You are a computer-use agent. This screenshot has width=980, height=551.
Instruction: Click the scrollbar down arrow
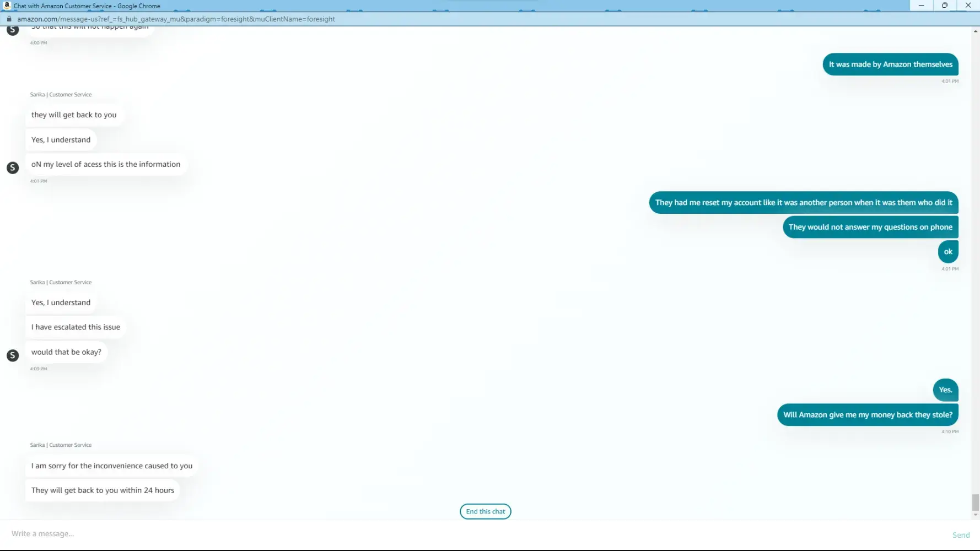976,515
